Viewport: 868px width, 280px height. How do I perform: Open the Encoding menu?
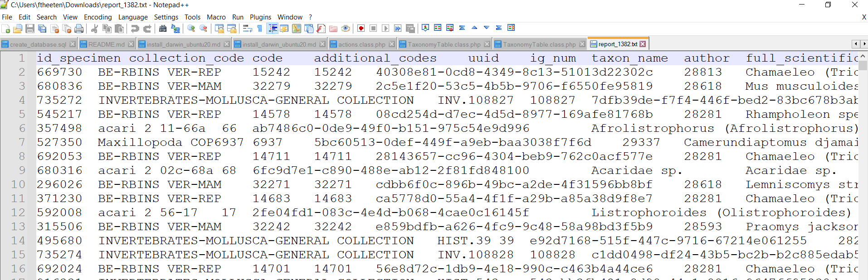98,17
